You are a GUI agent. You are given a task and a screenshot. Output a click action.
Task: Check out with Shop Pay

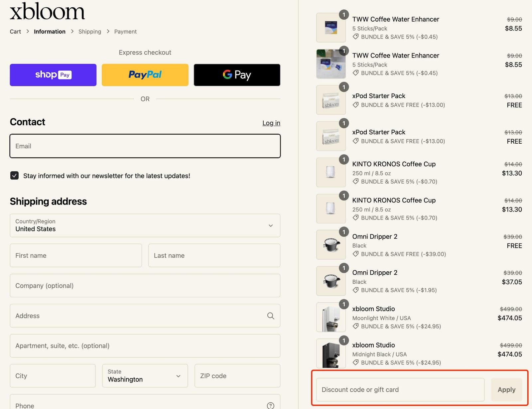click(x=53, y=75)
